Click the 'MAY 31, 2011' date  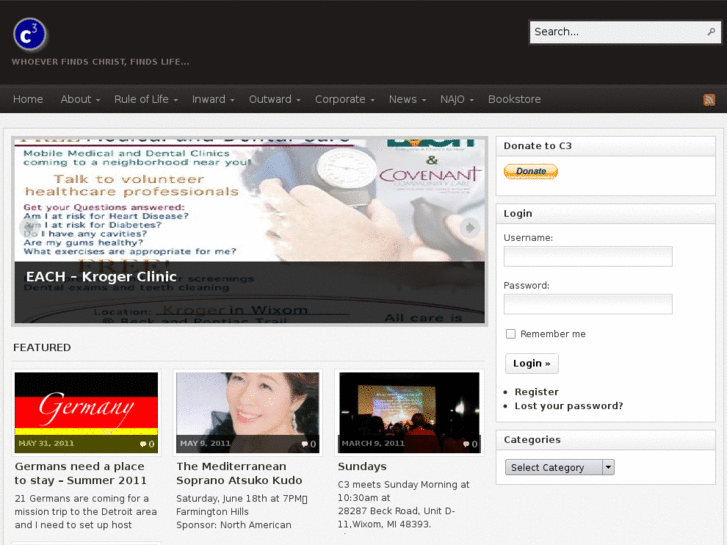click(46, 443)
